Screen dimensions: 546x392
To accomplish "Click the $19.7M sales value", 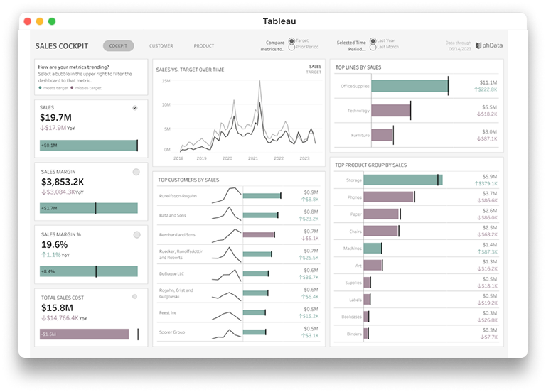I will [55, 118].
